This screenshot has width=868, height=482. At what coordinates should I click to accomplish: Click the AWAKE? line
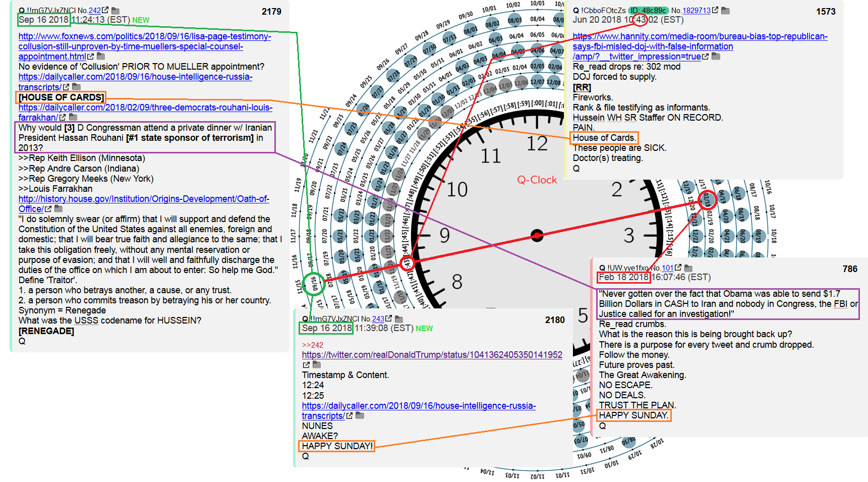pyautogui.click(x=320, y=436)
